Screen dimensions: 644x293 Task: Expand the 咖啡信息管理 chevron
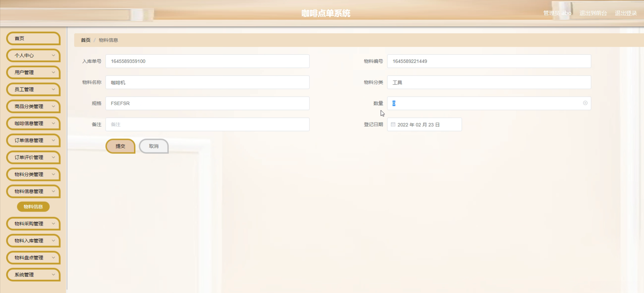(53, 123)
